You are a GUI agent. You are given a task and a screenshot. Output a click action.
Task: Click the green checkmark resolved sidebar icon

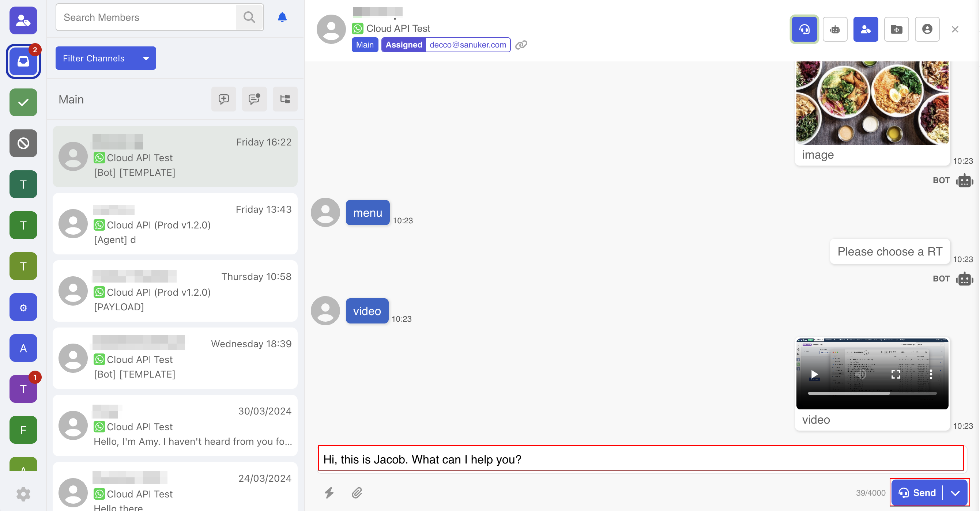coord(23,102)
